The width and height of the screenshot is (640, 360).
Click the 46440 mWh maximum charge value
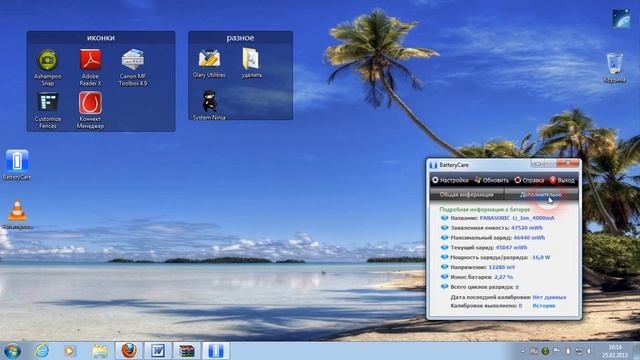(529, 238)
